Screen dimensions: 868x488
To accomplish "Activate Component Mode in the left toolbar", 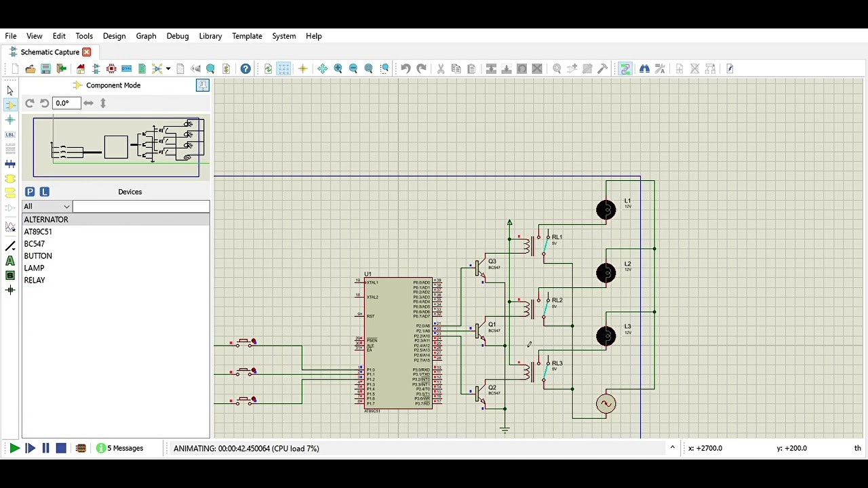I will pos(10,105).
